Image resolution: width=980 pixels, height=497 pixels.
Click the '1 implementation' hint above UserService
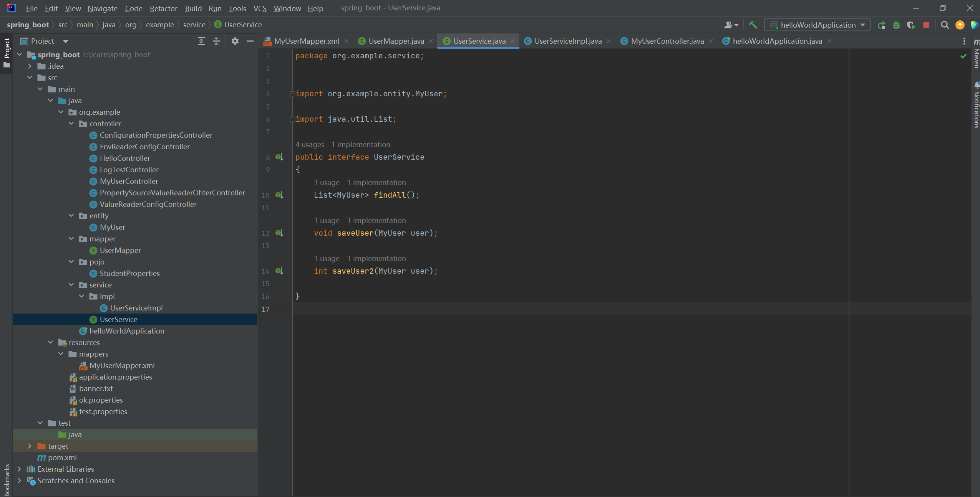[360, 144]
